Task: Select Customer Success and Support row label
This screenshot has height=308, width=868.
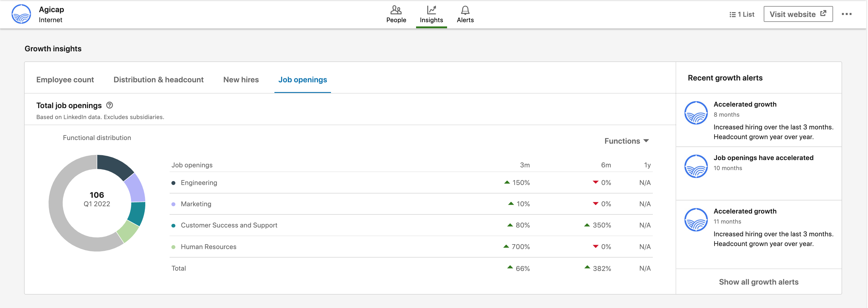Action: (x=229, y=225)
